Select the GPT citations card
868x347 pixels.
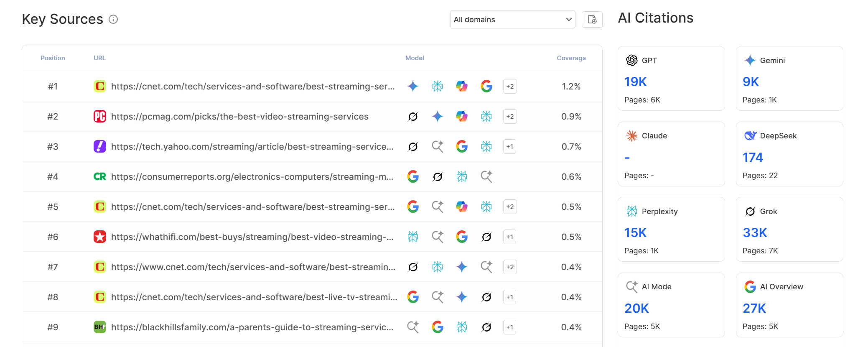pyautogui.click(x=671, y=78)
